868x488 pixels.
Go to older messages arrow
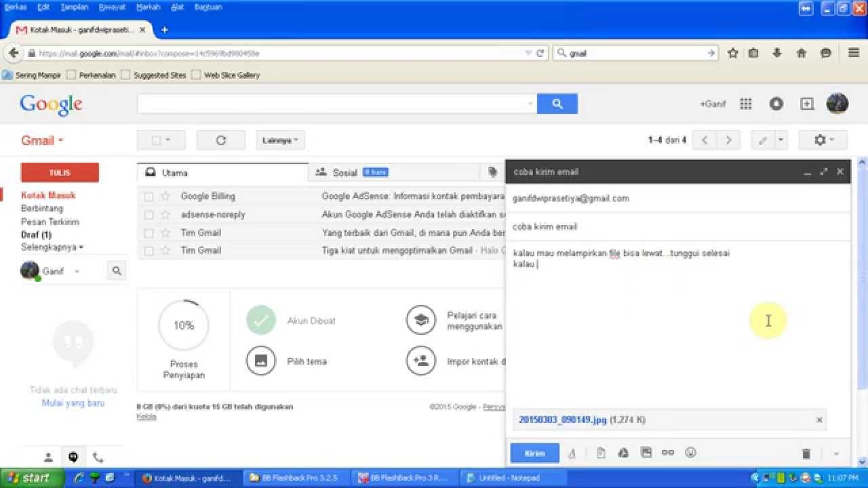point(728,140)
